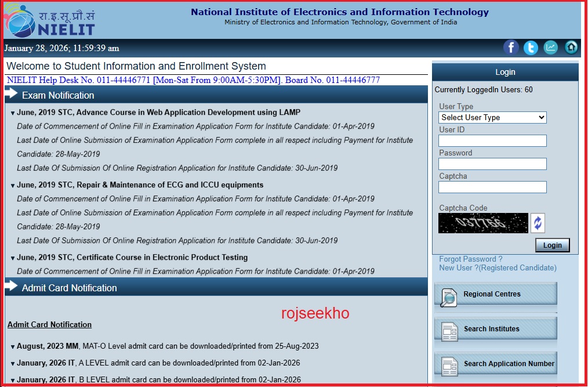This screenshot has height=387, width=588.
Task: Open NIELIT's Facebook page icon
Action: tap(511, 48)
